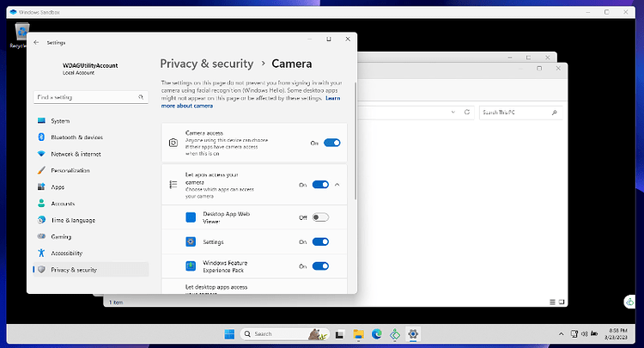Open the File Explorer address bar dropdown
This screenshot has height=348, width=644.
pos(453,112)
